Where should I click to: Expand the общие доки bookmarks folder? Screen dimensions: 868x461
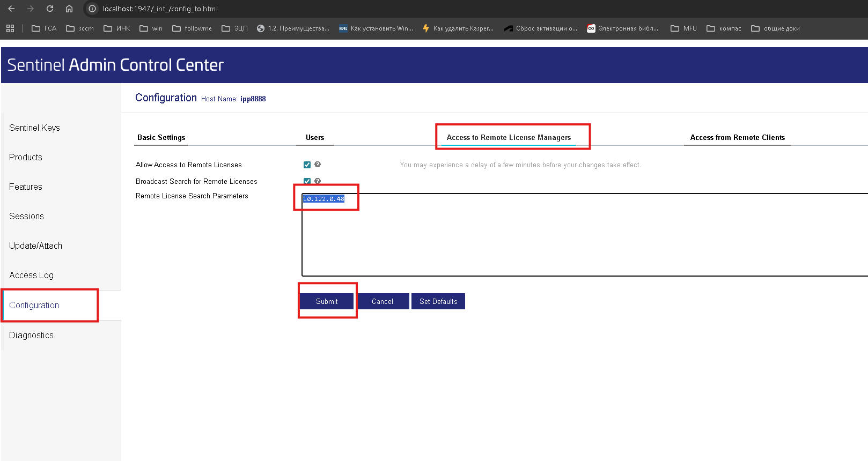pos(775,28)
